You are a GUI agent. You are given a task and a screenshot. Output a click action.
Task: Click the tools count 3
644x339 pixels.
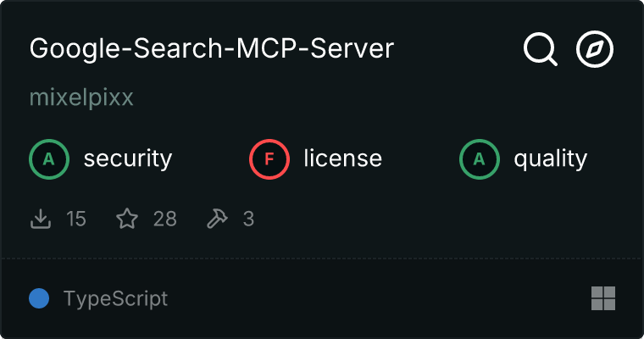pyautogui.click(x=248, y=220)
